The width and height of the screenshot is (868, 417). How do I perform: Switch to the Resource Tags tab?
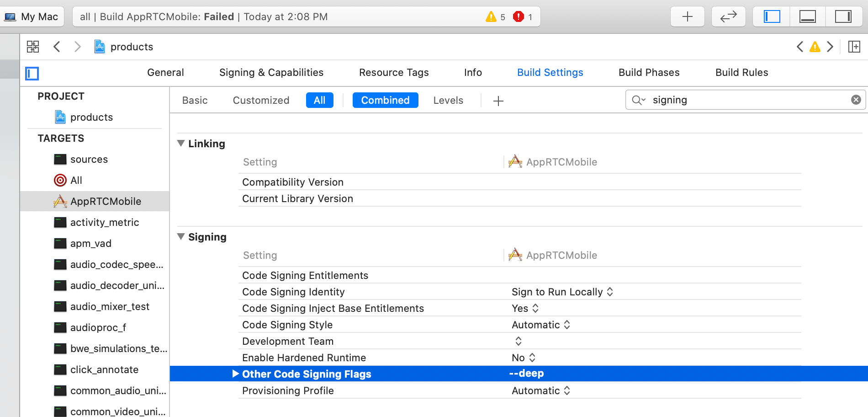point(394,73)
